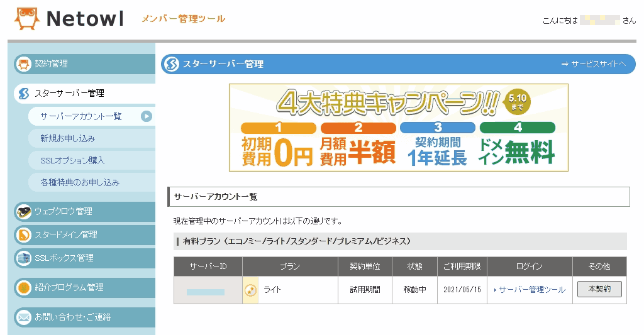Click the スターサーバー管理 sidebar S icon

point(24,94)
